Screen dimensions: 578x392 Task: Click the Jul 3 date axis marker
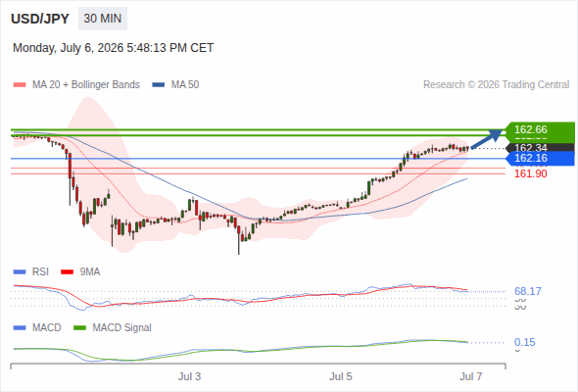[189, 376]
